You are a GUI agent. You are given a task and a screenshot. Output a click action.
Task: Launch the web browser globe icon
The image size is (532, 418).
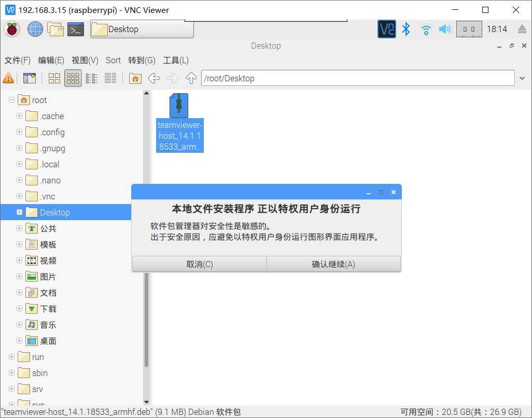tap(35, 29)
